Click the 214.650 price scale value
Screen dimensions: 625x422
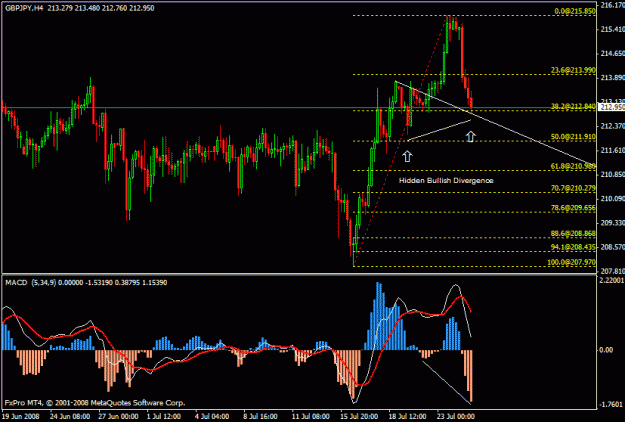612,53
